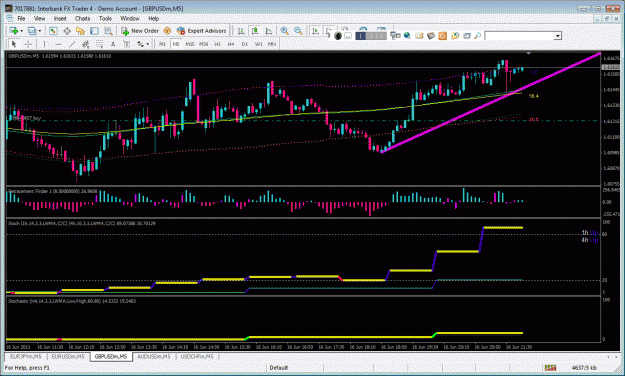Select the Text tool marked A
The image size is (625, 376).
pyautogui.click(x=113, y=44)
